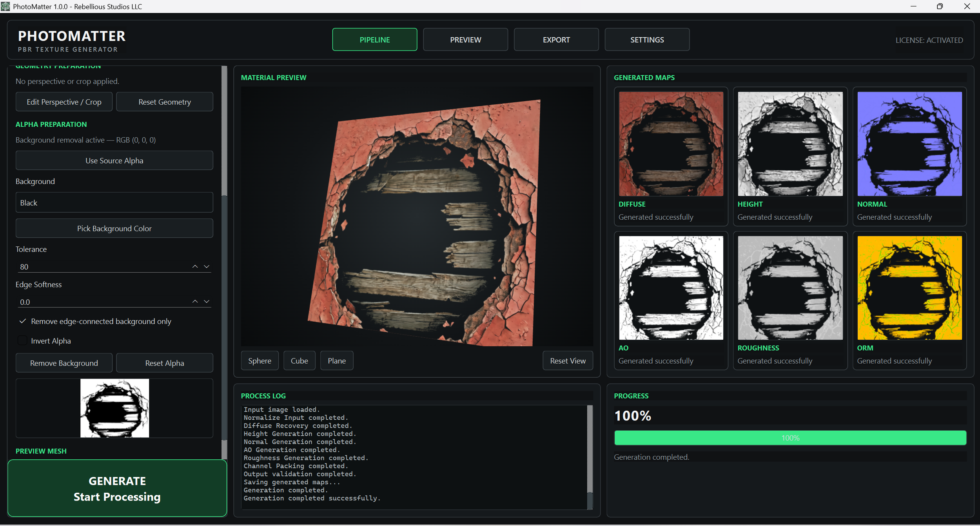Viewport: 980px width, 526px height.
Task: Go to the SETTINGS tab
Action: [647, 40]
